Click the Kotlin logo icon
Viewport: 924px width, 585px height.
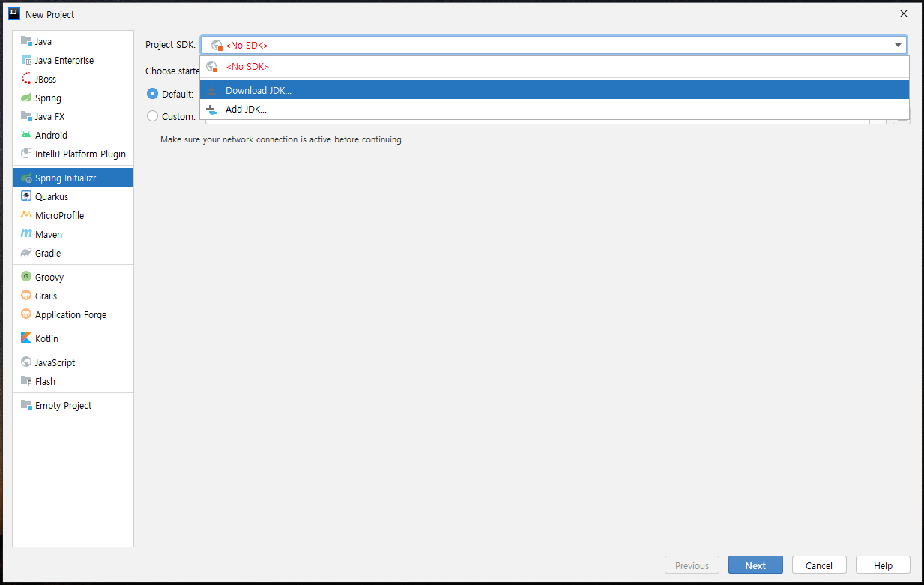point(26,338)
